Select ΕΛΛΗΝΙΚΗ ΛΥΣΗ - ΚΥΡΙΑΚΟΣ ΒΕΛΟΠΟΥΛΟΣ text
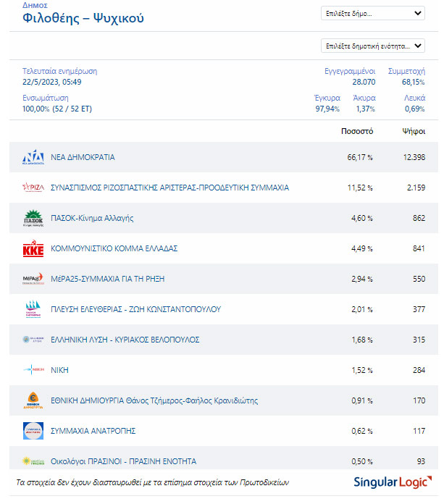 125,340
